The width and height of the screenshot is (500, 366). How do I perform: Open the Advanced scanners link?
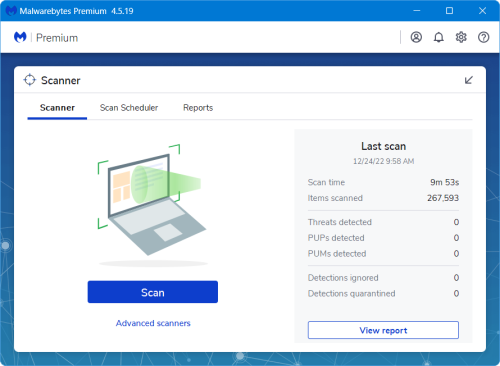153,323
